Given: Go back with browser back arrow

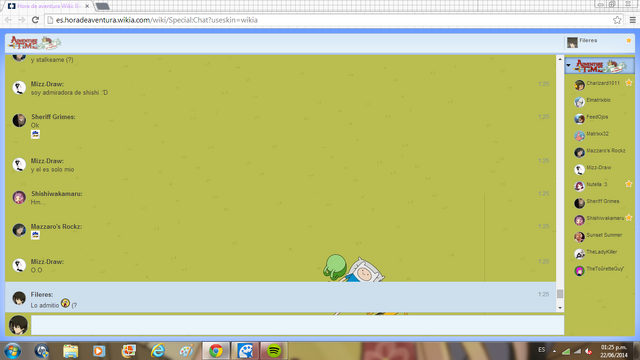Looking at the screenshot, I should point(8,20).
